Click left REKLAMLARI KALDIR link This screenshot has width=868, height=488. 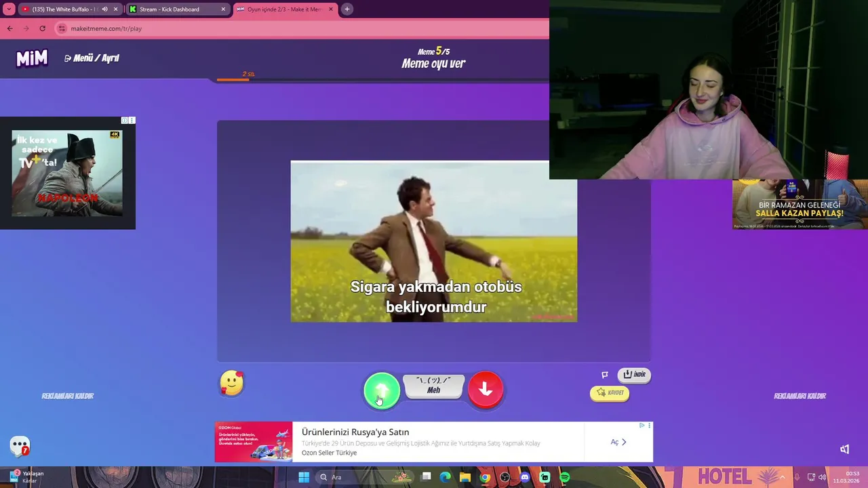68,396
